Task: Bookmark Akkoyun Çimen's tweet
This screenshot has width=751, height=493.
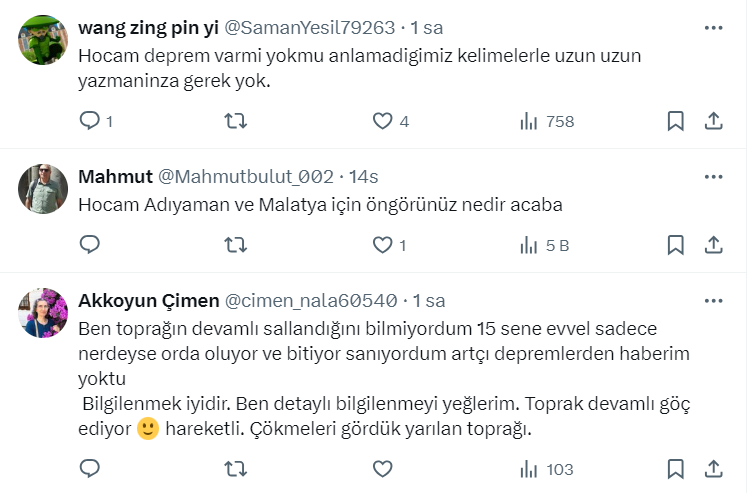Action: [x=675, y=468]
